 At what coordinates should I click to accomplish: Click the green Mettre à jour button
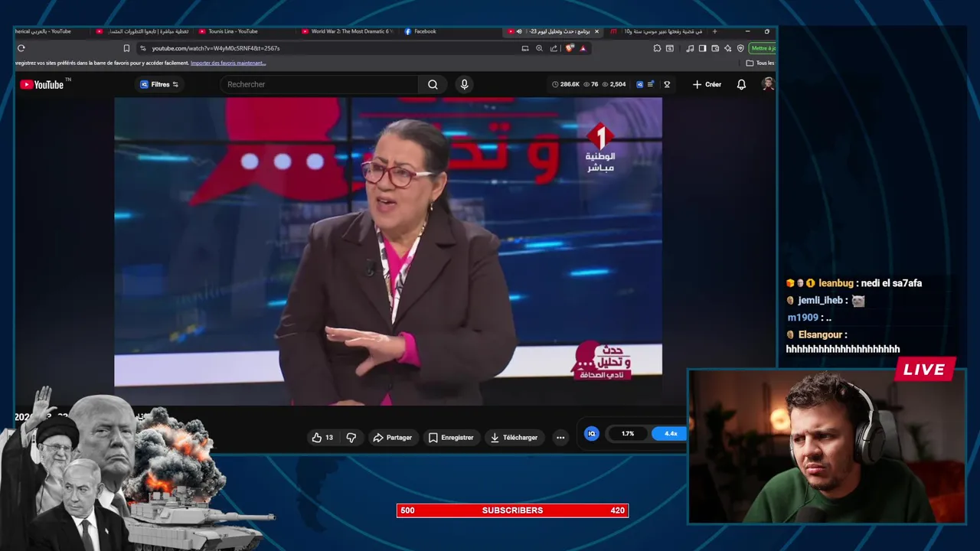coord(763,48)
